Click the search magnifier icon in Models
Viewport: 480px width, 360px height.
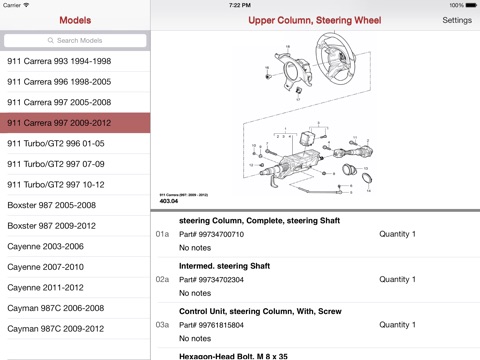tap(51, 40)
